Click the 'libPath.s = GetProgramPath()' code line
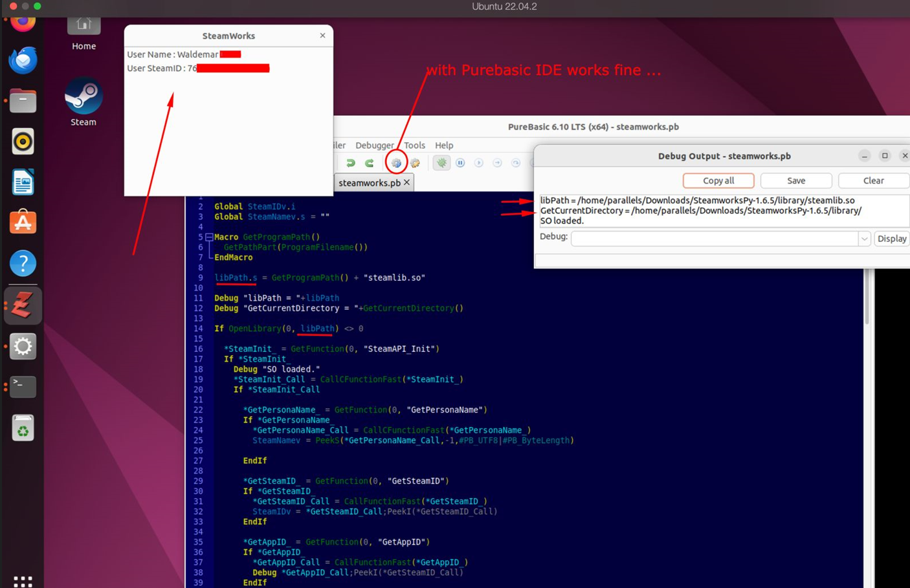Image resolution: width=910 pixels, height=588 pixels. (x=320, y=278)
